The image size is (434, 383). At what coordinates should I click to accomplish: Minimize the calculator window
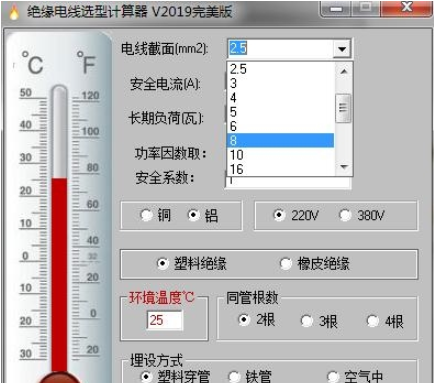336,8
